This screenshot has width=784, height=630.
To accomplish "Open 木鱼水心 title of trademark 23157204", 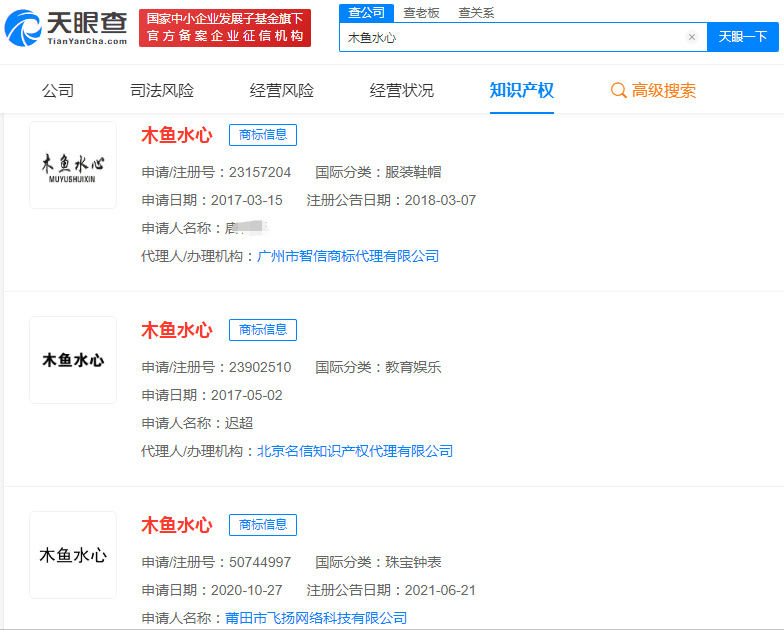I will (x=177, y=136).
